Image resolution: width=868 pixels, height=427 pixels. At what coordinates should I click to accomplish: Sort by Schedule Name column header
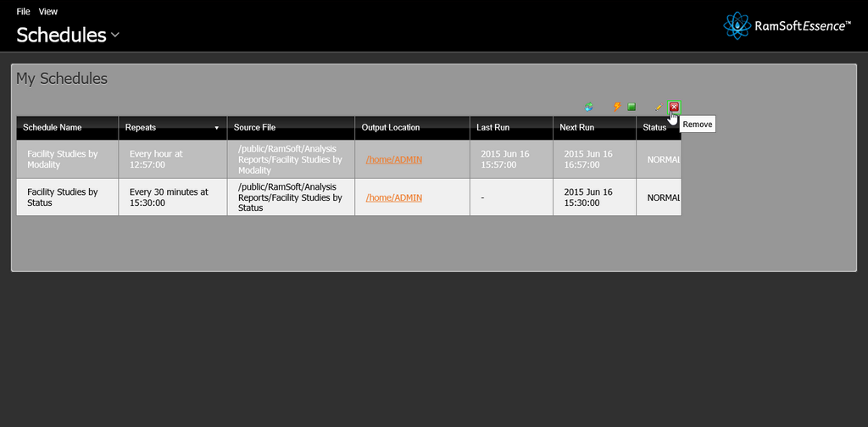click(x=53, y=127)
